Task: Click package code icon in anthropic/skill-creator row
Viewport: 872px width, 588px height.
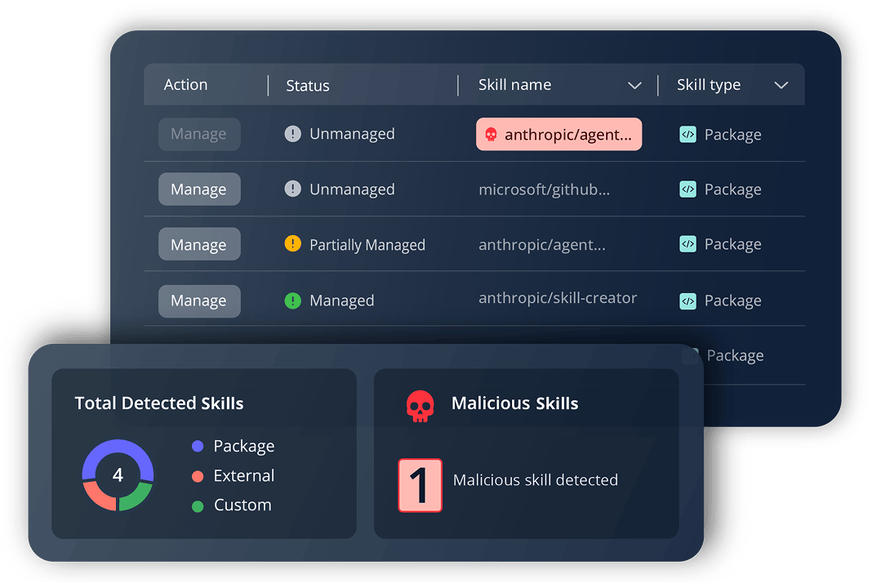Action: pos(688,301)
